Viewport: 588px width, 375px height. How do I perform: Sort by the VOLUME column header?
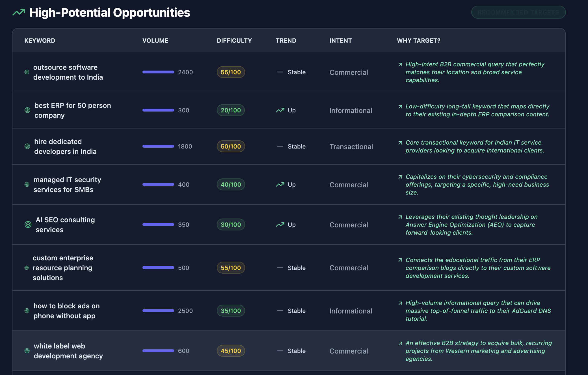point(155,40)
